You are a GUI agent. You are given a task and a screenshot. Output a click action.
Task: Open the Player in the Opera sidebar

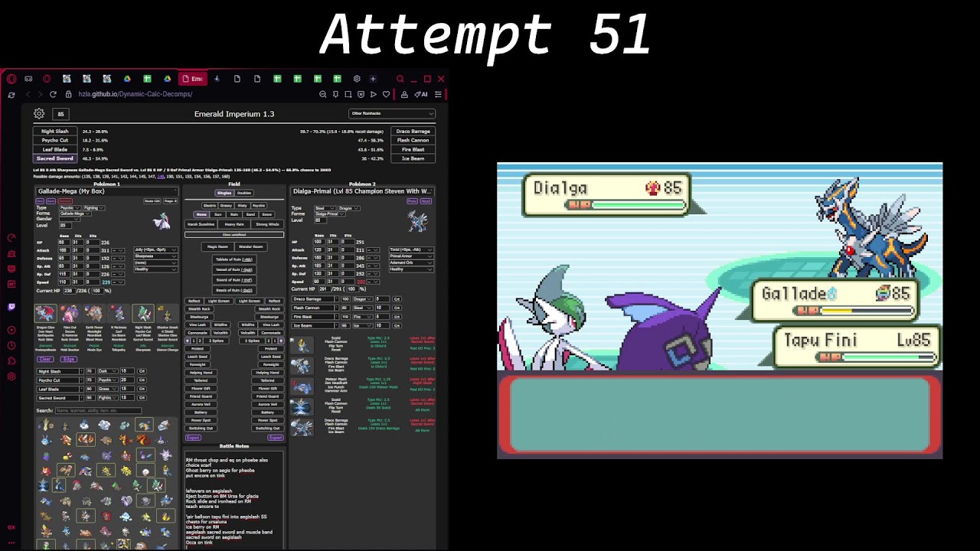11,330
